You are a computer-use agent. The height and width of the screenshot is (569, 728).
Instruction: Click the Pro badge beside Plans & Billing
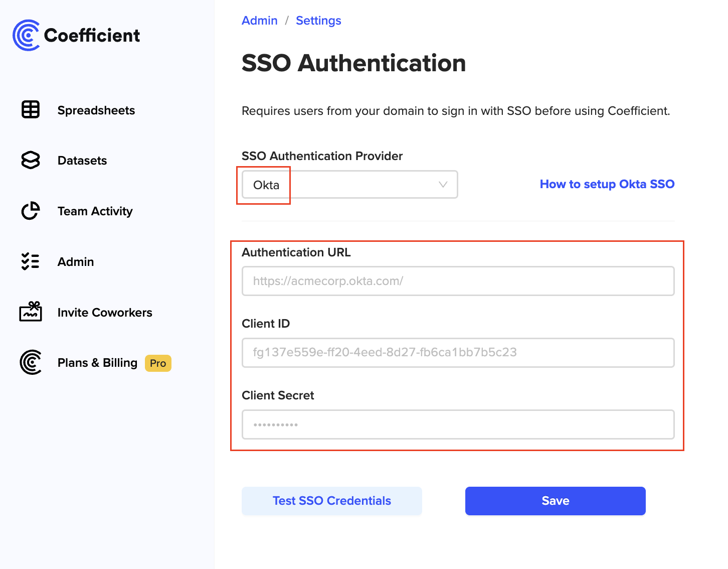(158, 363)
